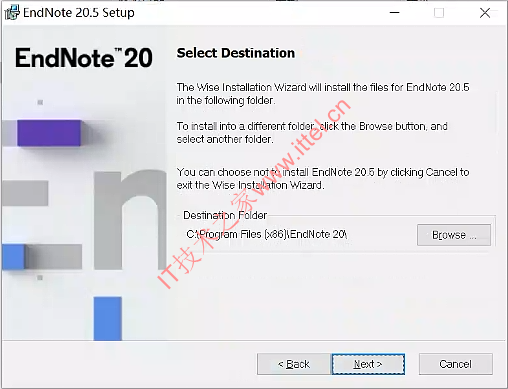The image size is (508, 389).
Task: Go to the previous step with Back
Action: click(294, 364)
